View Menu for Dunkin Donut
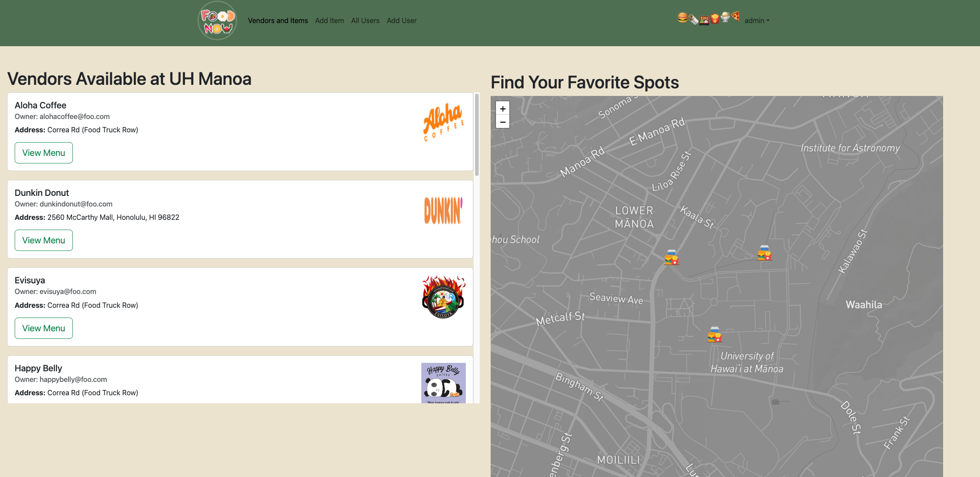Image resolution: width=980 pixels, height=477 pixels. [44, 240]
